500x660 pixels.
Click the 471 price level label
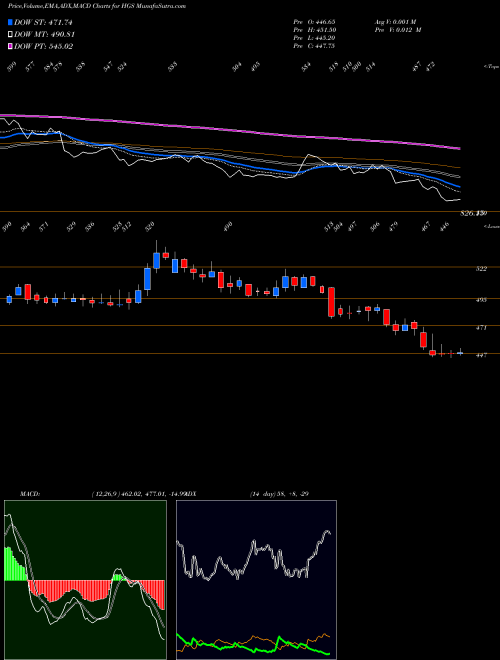click(x=481, y=327)
